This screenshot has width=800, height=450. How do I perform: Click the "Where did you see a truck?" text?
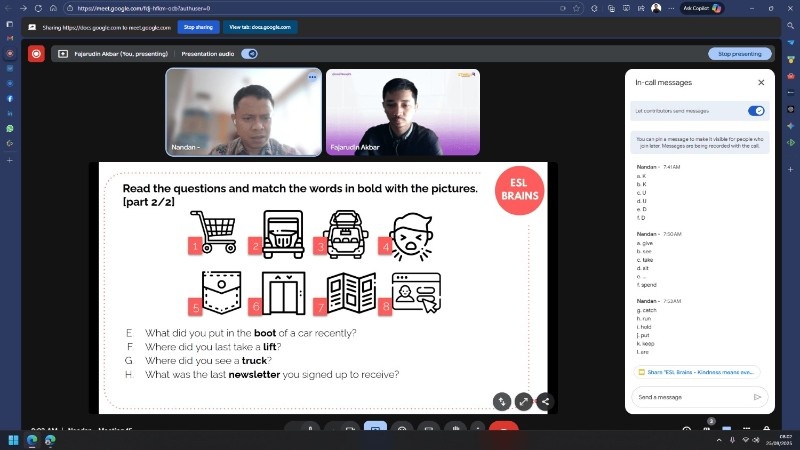click(x=208, y=361)
